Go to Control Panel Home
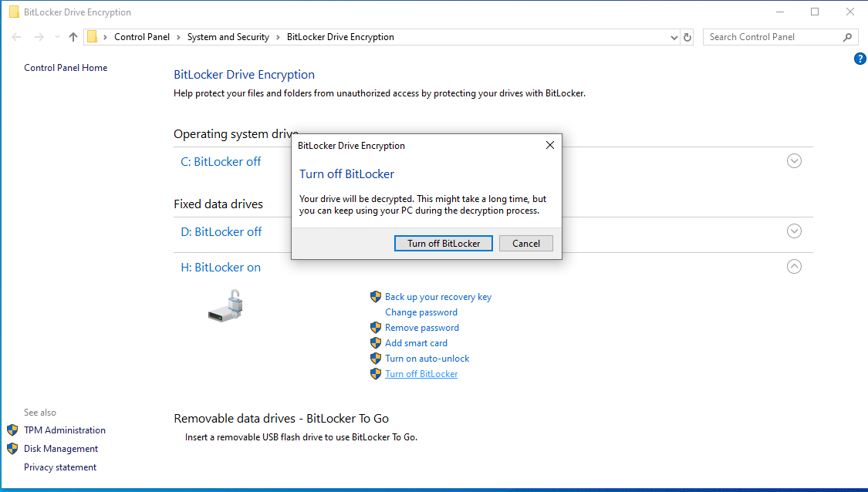 point(66,68)
